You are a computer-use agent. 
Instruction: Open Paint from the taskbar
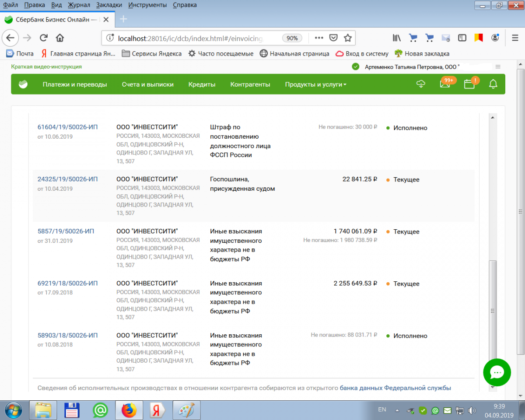[186, 410]
